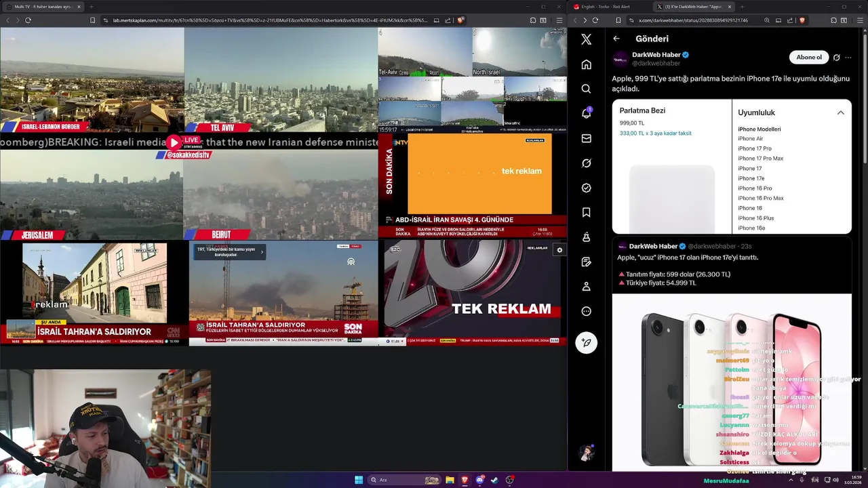Click the @darkwebhaber handle under the name
Viewport: 868px width, 488px height.
(x=656, y=64)
